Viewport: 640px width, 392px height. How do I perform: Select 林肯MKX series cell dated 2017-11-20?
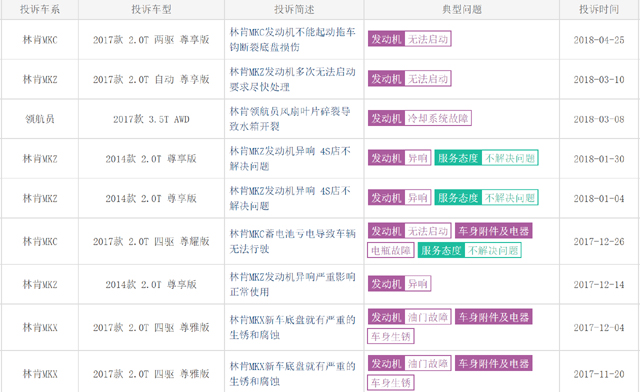40,374
